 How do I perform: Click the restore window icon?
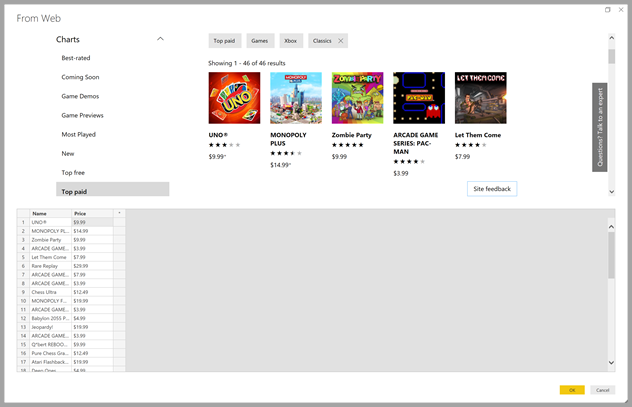click(607, 10)
